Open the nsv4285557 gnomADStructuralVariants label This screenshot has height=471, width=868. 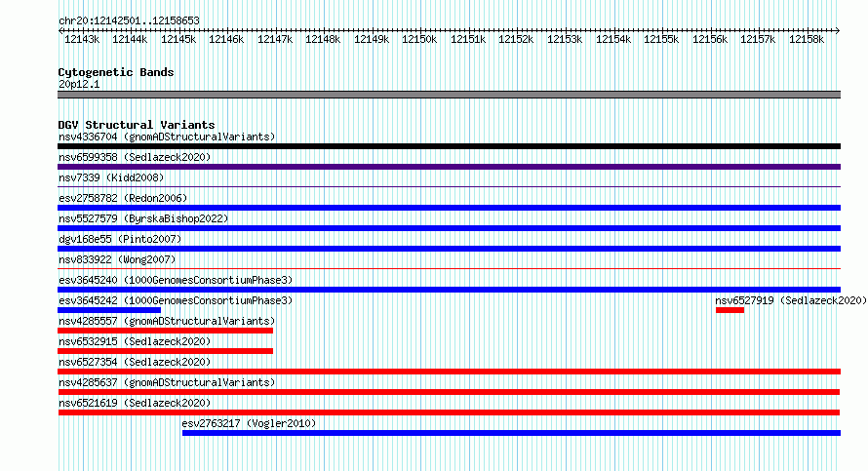point(167,321)
